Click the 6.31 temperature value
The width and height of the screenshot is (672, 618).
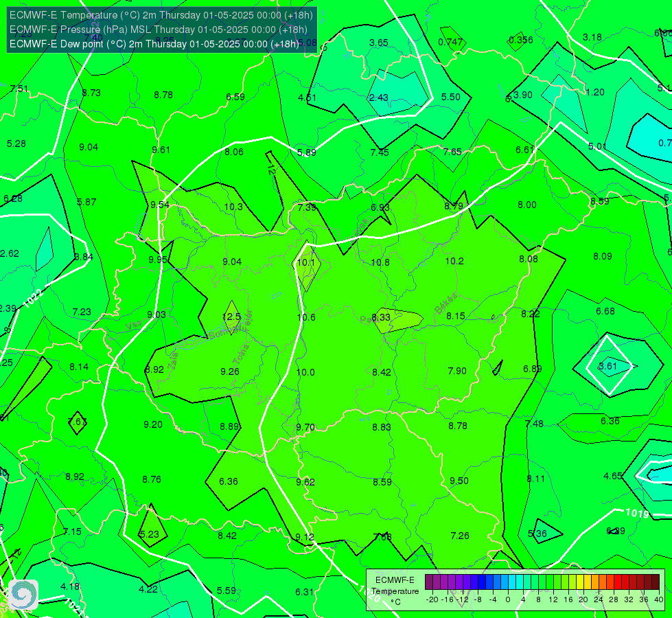pyautogui.click(x=305, y=593)
